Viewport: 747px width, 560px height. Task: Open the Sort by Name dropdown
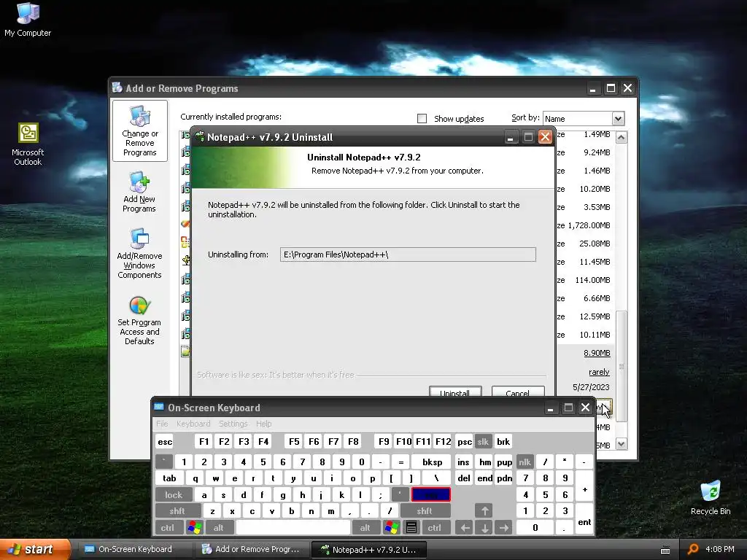click(x=618, y=119)
